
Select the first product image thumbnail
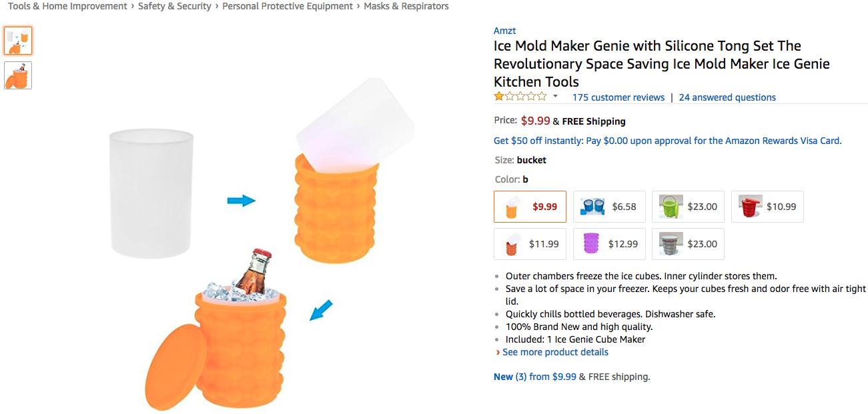click(x=18, y=41)
